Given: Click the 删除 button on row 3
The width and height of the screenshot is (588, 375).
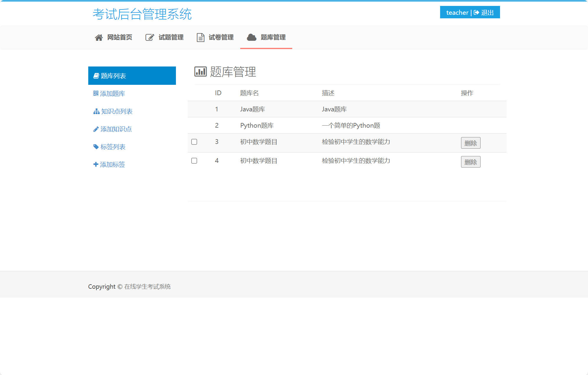Looking at the screenshot, I should click(x=471, y=143).
